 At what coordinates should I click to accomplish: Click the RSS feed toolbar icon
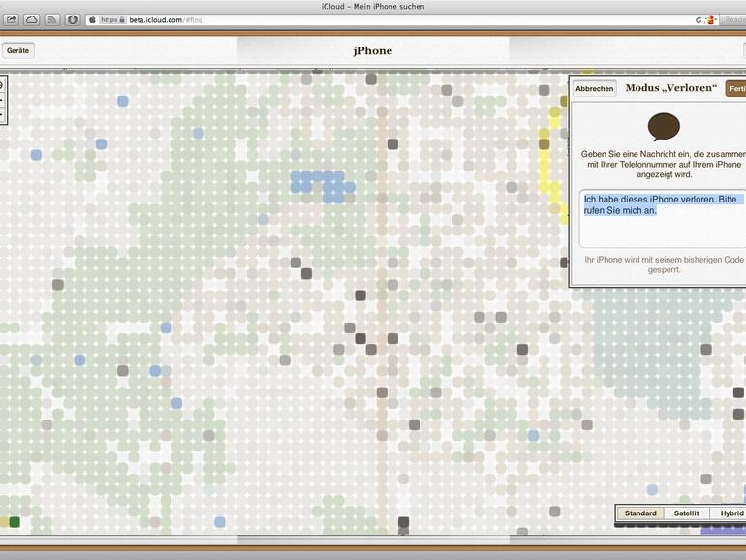coord(52,20)
